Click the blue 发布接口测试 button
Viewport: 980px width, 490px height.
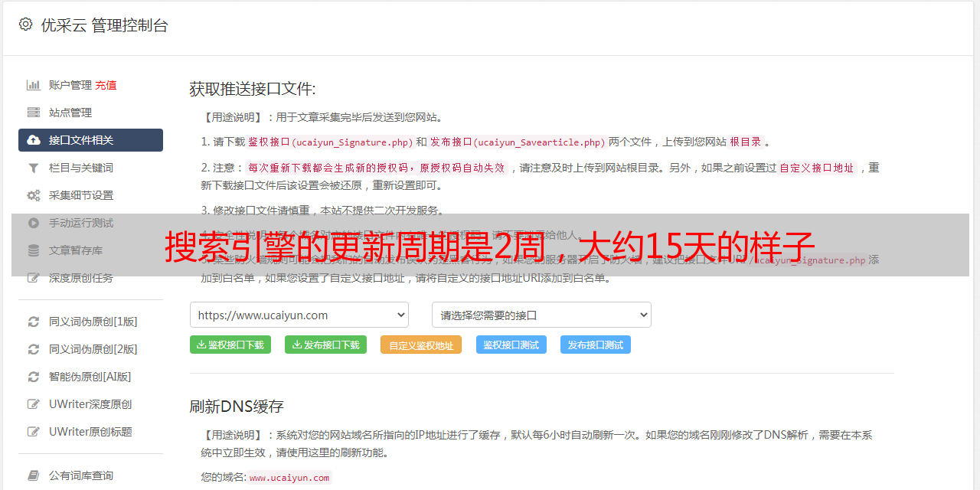click(x=596, y=345)
